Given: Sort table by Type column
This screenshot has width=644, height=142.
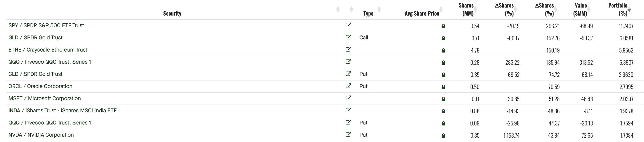Looking at the screenshot, I should coord(368,13).
